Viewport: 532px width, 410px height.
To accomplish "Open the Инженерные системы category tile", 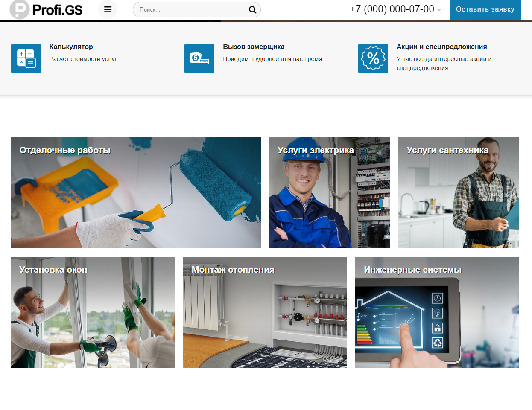I will pyautogui.click(x=437, y=312).
